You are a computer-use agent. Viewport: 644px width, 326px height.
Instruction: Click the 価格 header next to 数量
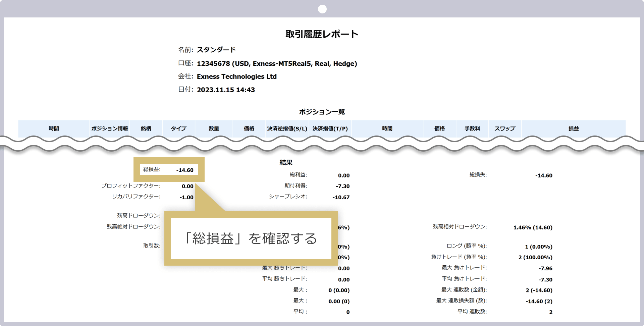pos(249,128)
